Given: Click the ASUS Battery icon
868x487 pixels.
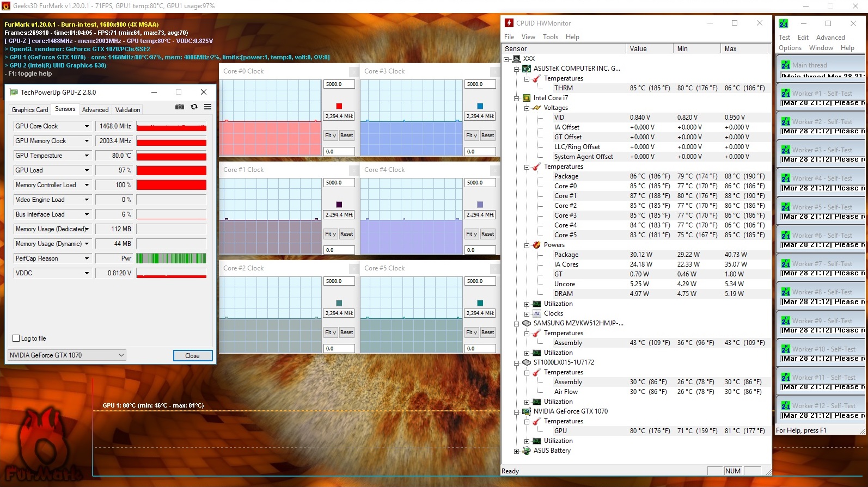Looking at the screenshot, I should 527,451.
